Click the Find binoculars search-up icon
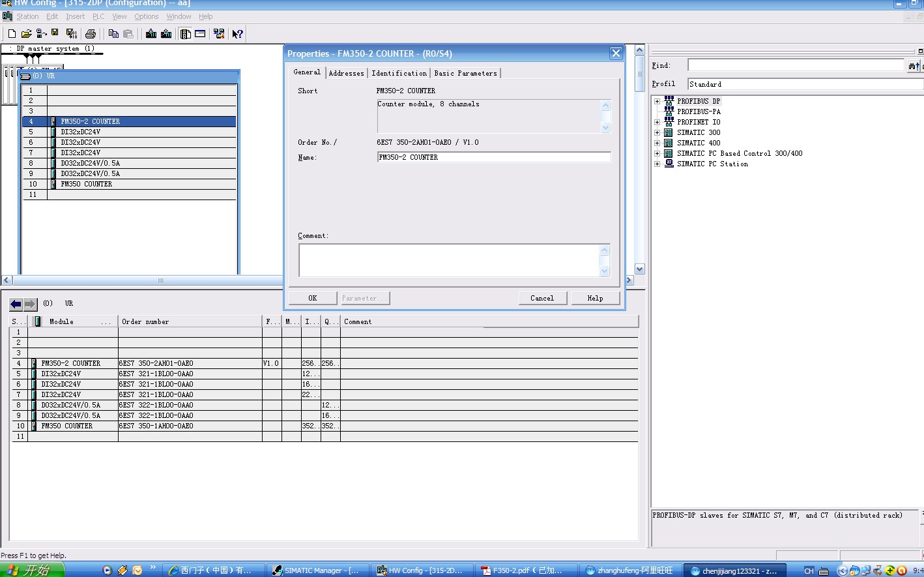The image size is (924, 577). (x=914, y=65)
